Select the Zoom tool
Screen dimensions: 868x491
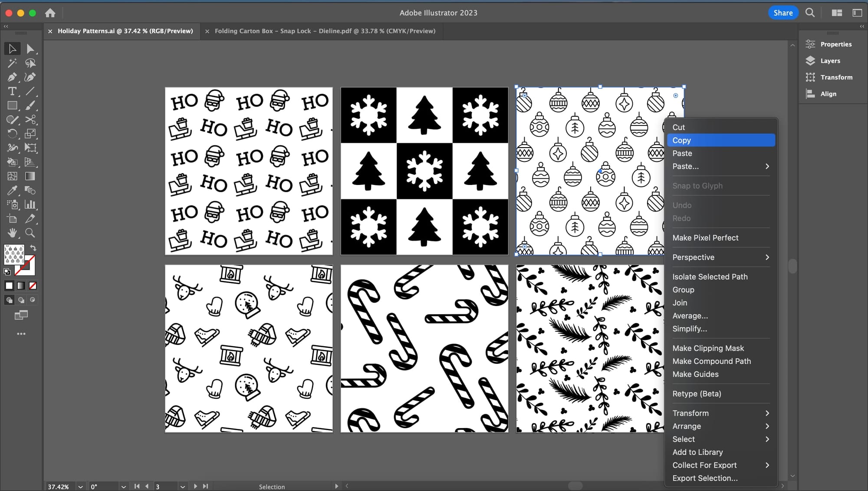click(30, 233)
